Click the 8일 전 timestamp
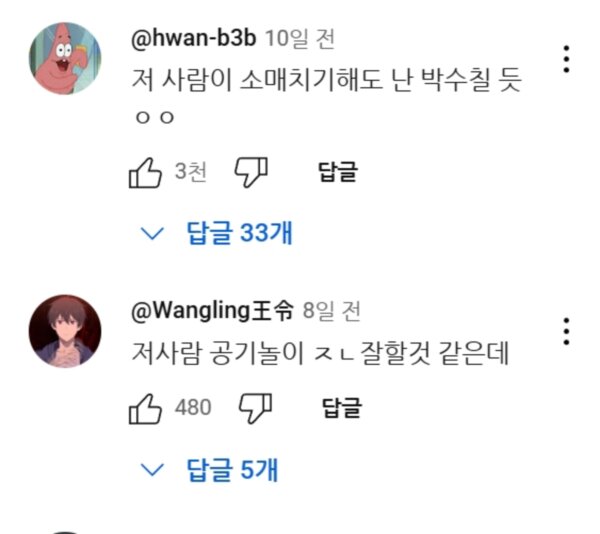The height and width of the screenshot is (534, 600). point(332,311)
